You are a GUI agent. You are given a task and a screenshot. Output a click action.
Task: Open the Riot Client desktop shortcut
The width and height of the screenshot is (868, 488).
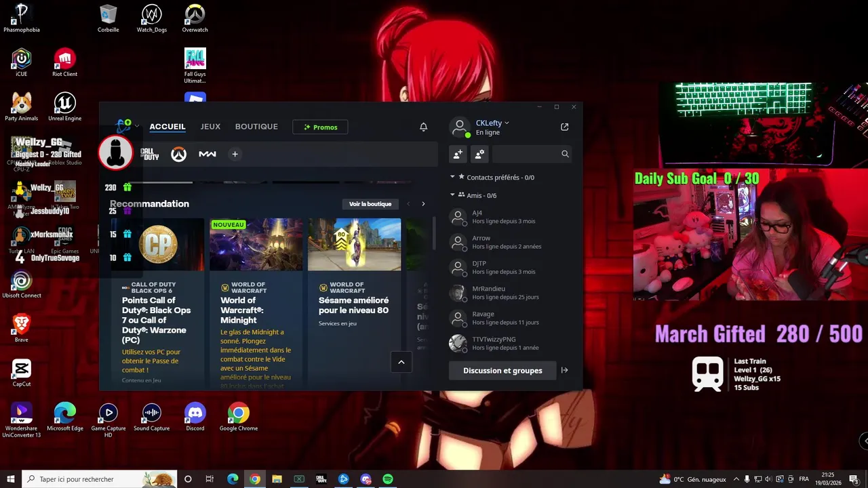point(65,62)
